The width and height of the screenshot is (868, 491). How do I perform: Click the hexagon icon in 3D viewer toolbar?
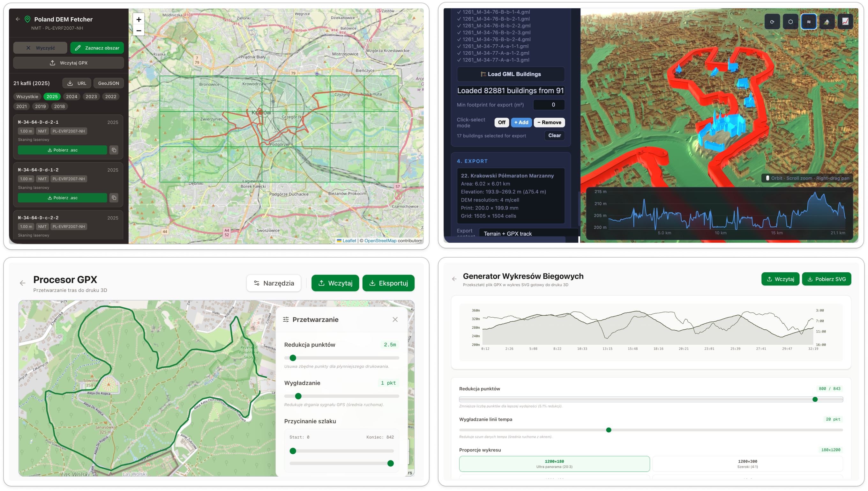[x=790, y=22]
